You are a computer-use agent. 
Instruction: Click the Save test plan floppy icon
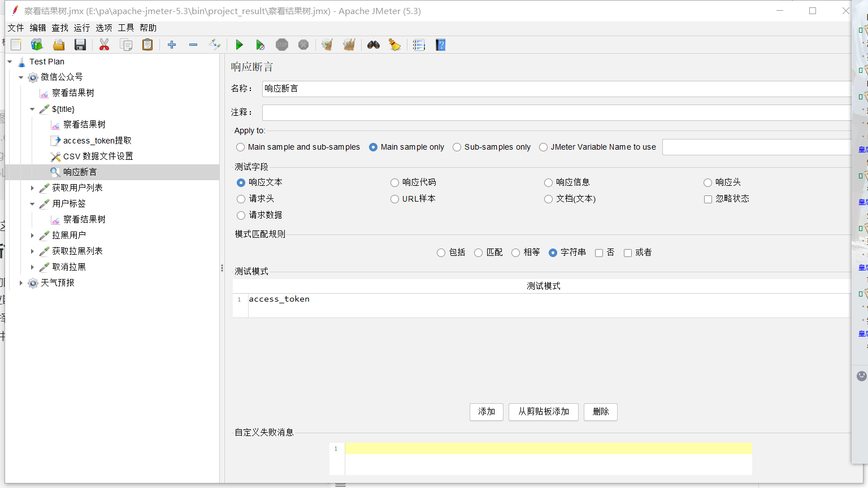[80, 45]
